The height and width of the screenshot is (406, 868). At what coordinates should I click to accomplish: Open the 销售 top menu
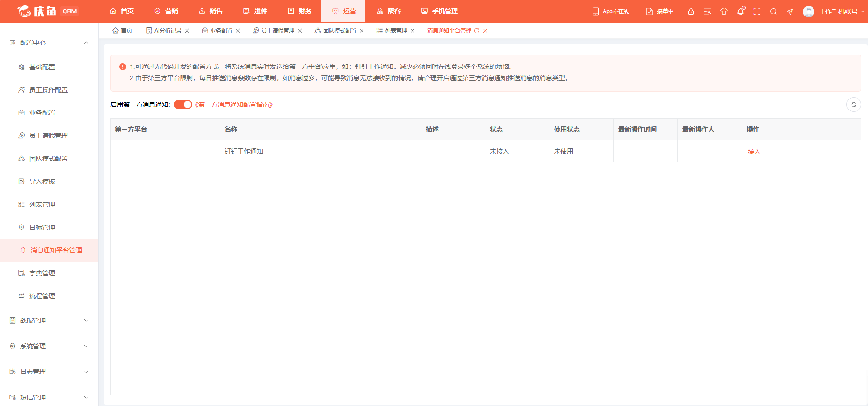[211, 11]
